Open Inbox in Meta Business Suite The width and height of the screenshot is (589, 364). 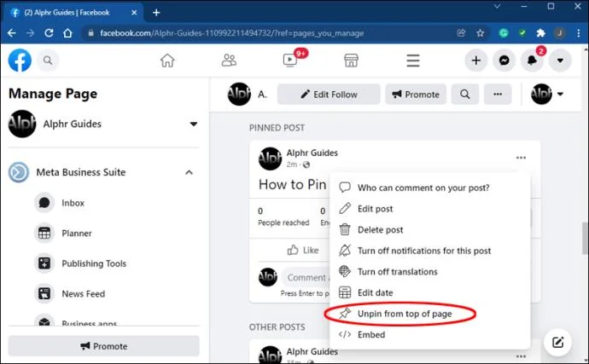(x=73, y=203)
